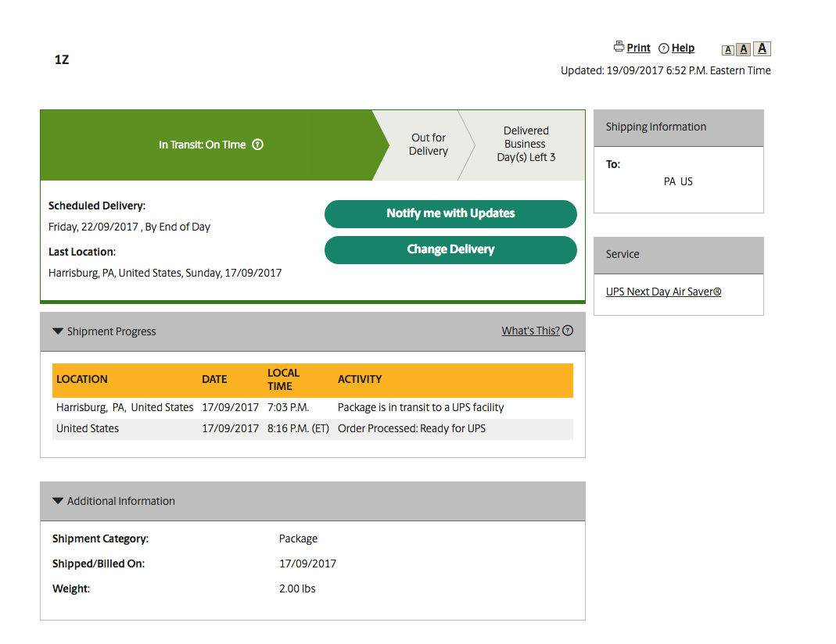This screenshot has width=836, height=644.
Task: Click the question-mark icon after In Transit: On Time
Action: tap(257, 145)
